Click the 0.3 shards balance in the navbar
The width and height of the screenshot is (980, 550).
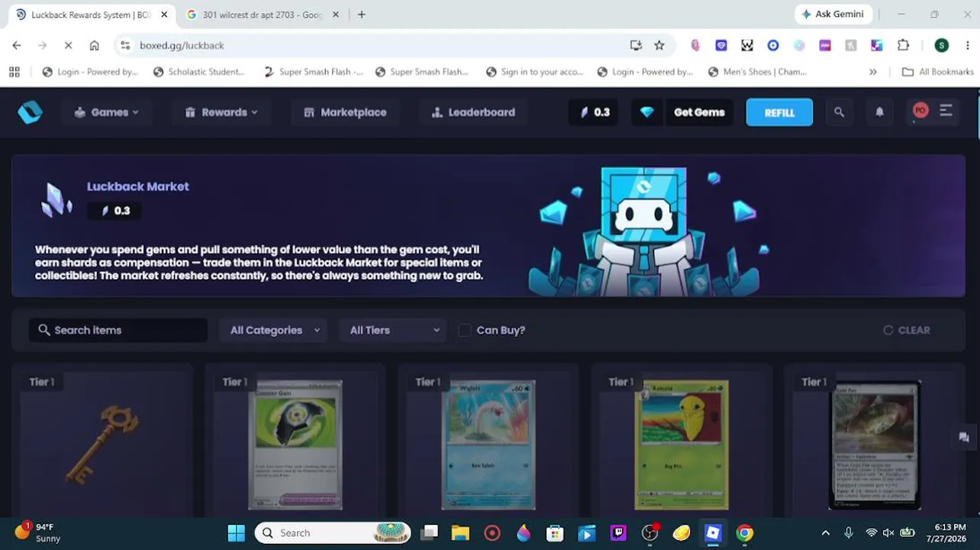(594, 112)
